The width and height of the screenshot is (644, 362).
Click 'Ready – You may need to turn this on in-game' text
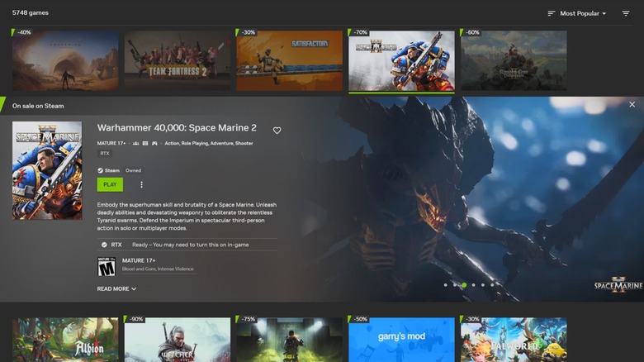coord(191,245)
